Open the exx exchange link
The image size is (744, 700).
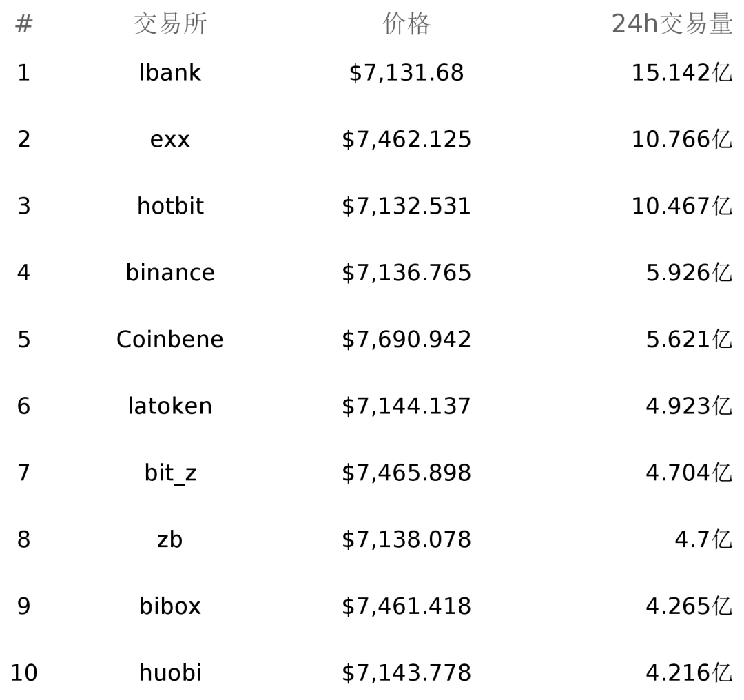[x=170, y=140]
